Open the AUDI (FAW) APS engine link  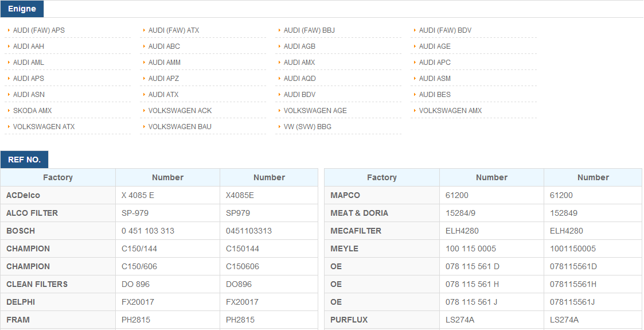pyautogui.click(x=38, y=30)
